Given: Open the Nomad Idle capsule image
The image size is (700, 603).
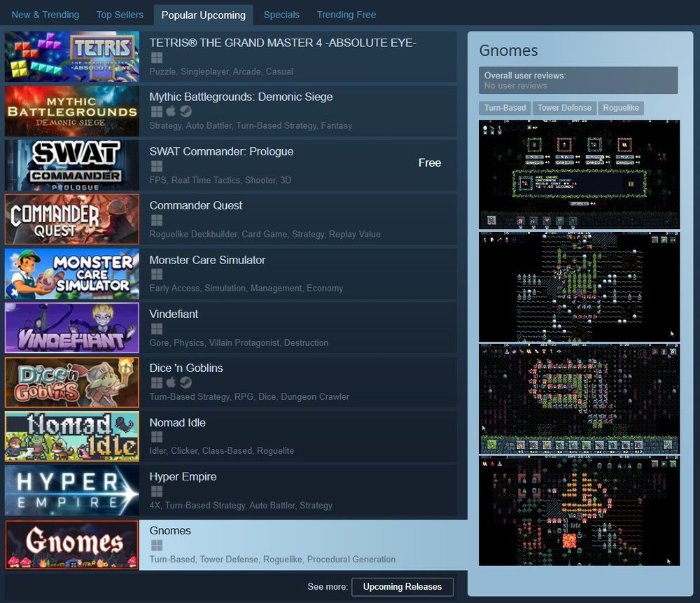Looking at the screenshot, I should coord(72,436).
